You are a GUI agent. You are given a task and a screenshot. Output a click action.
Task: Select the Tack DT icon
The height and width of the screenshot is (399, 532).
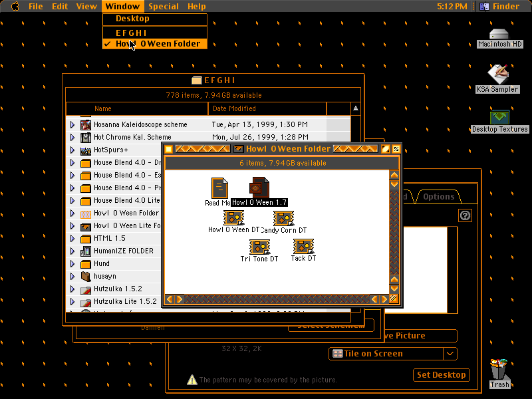tap(303, 246)
